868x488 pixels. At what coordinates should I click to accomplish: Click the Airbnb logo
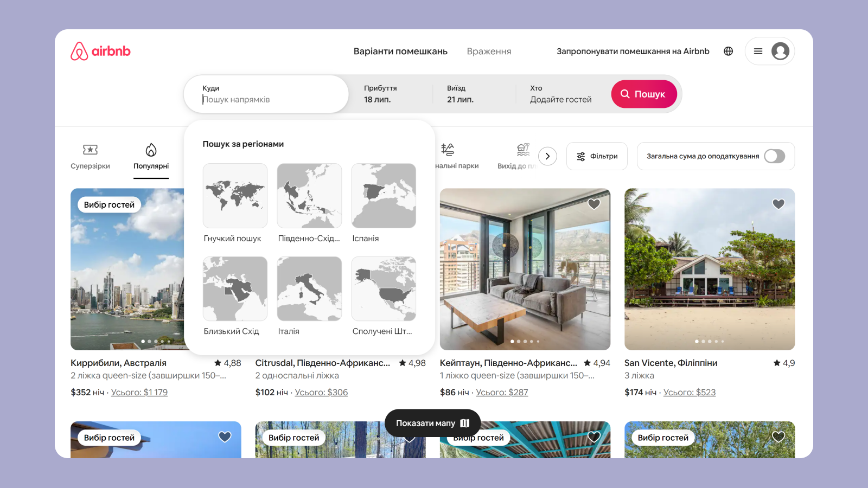pyautogui.click(x=100, y=51)
